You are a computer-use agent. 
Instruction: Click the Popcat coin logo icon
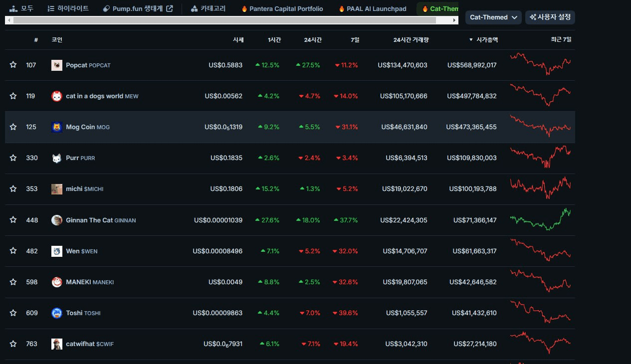[x=57, y=65]
